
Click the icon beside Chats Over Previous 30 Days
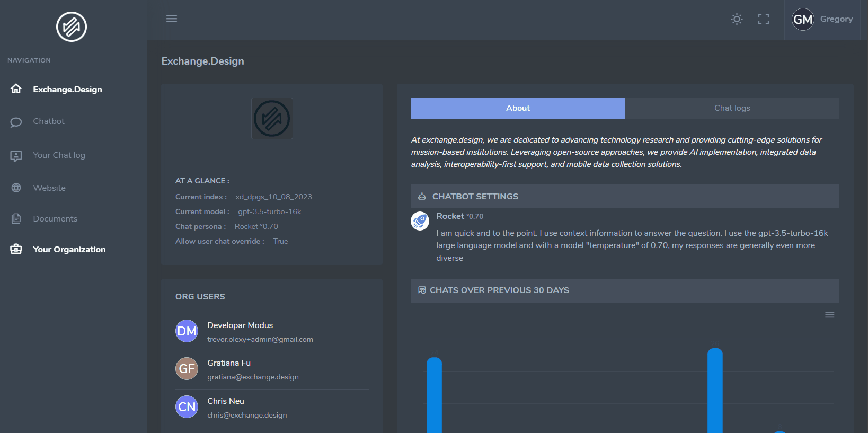pyautogui.click(x=422, y=290)
